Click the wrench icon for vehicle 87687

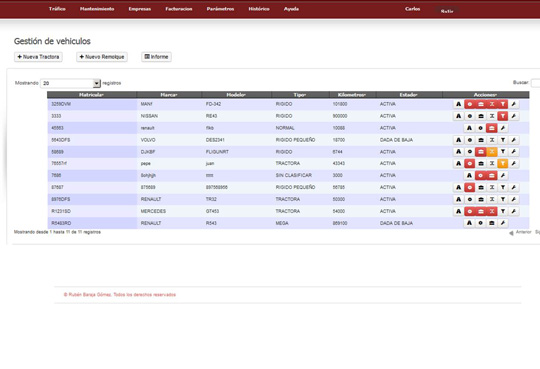click(x=514, y=187)
